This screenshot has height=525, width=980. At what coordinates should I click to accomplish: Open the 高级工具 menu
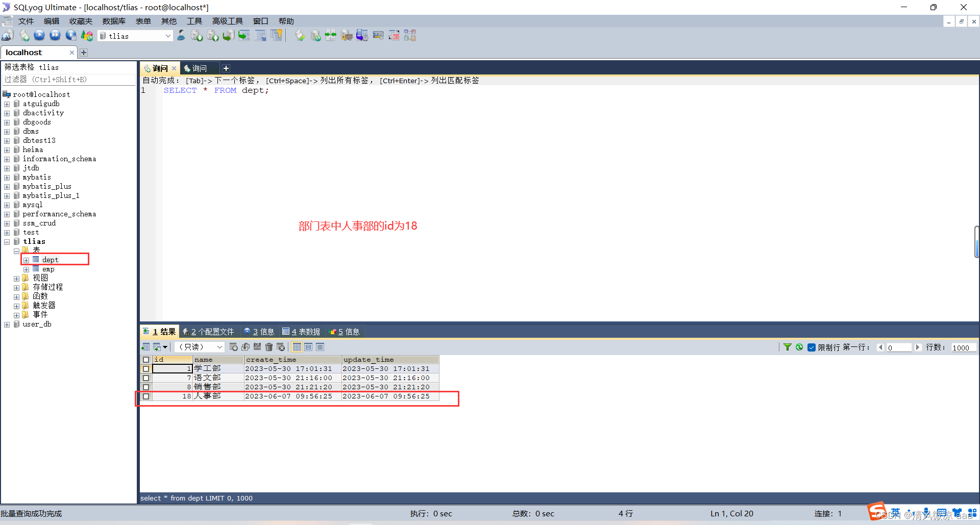[228, 21]
